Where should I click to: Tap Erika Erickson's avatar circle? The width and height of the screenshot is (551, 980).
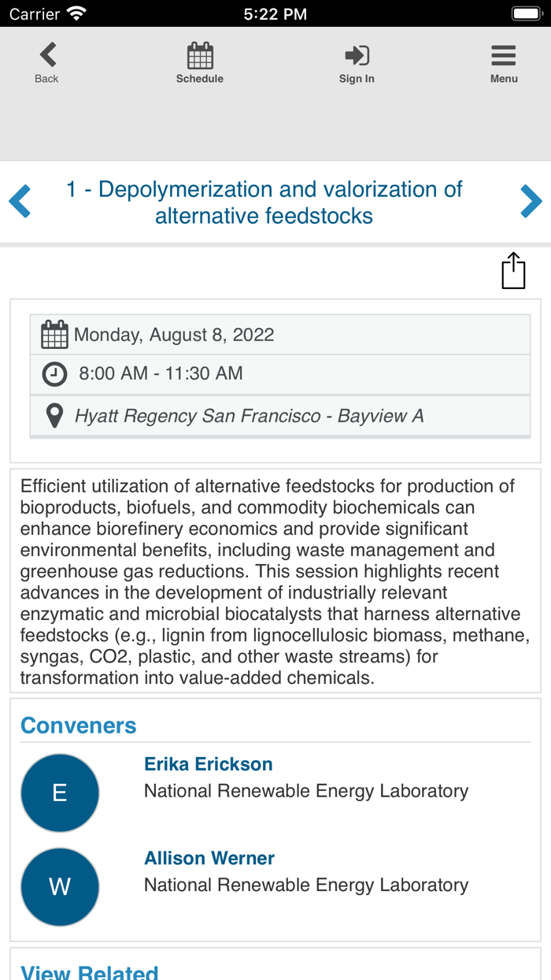tap(60, 793)
